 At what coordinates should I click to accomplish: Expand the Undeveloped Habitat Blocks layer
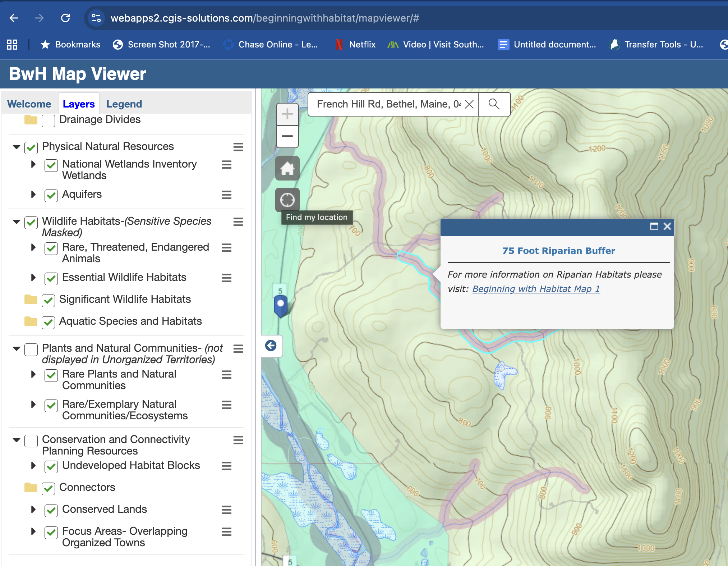[x=33, y=465]
